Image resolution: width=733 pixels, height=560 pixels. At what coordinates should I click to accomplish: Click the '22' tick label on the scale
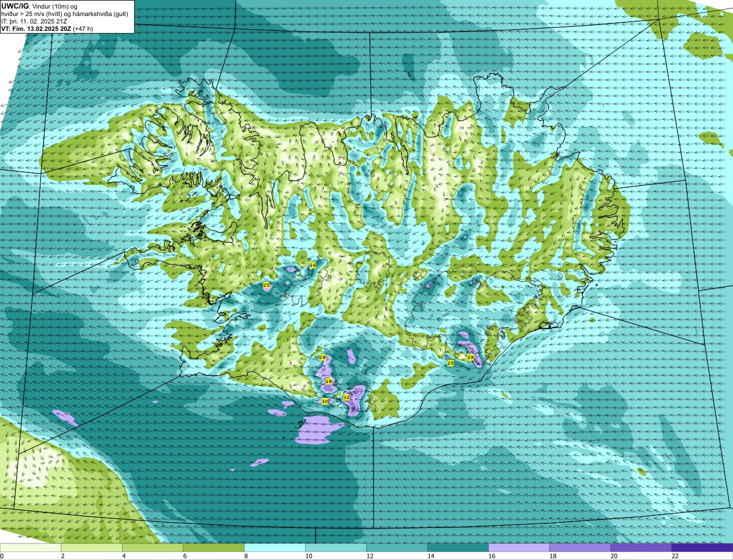[675, 556]
